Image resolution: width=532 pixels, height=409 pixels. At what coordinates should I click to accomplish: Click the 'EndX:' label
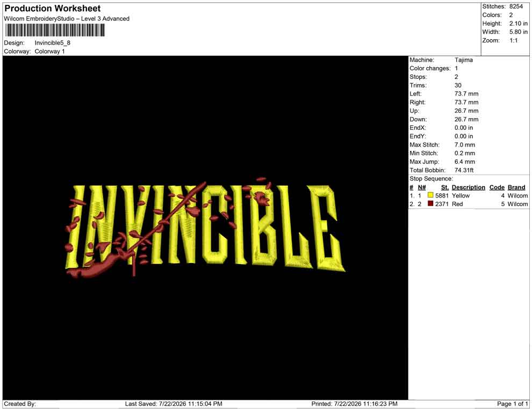(x=418, y=127)
